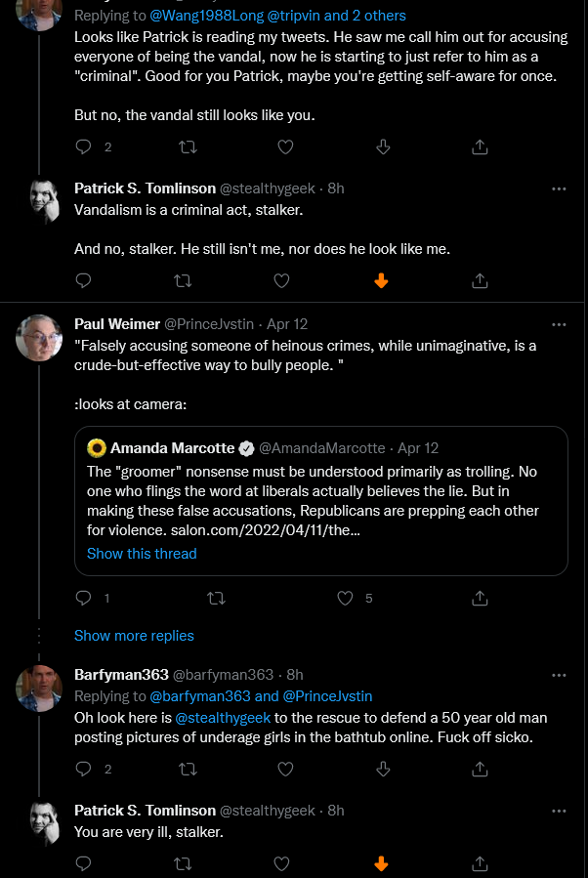This screenshot has width=588, height=878.
Task: Open Show this thread link
Action: tap(142, 553)
